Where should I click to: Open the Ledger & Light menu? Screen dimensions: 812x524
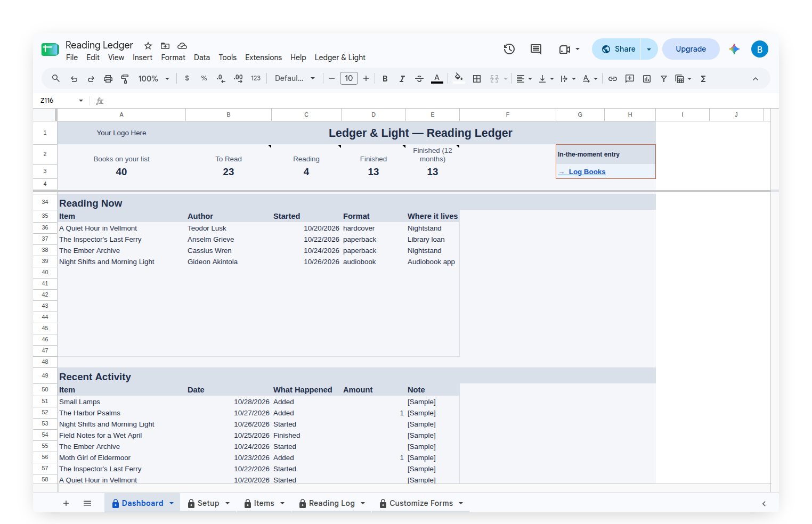340,58
